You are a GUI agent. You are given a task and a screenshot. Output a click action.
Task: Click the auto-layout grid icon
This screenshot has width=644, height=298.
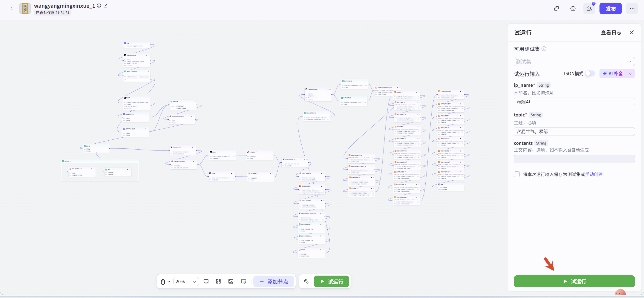click(218, 281)
